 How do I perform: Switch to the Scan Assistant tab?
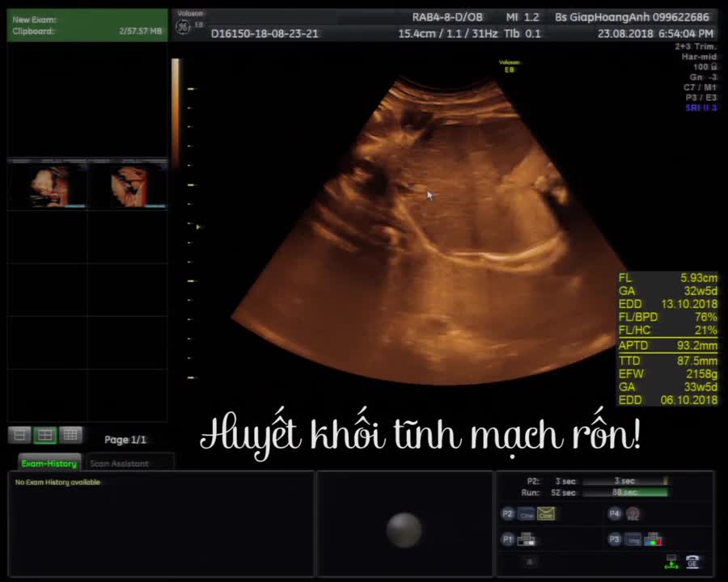point(120,463)
